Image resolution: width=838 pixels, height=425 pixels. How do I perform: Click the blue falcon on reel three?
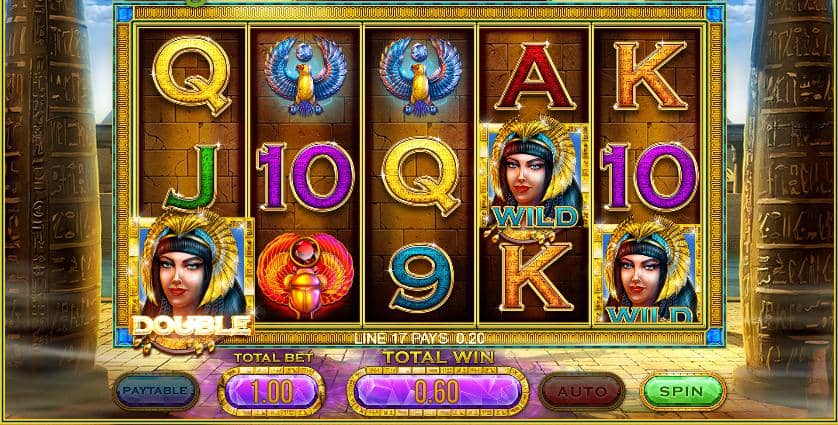[420, 75]
